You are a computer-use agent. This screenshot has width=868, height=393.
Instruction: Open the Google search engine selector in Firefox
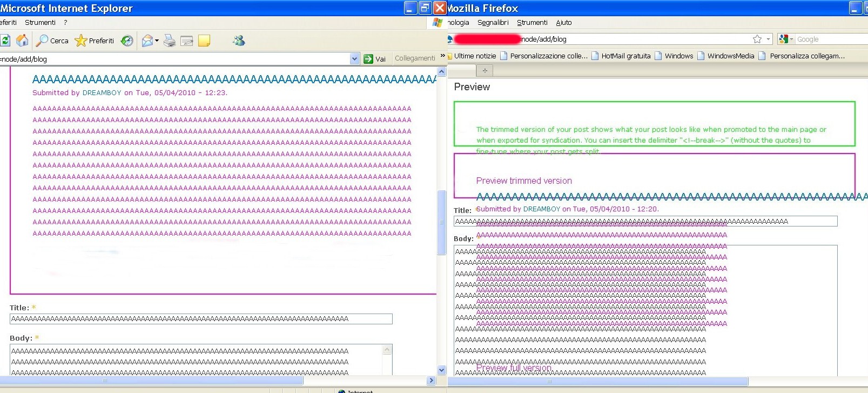click(786, 39)
